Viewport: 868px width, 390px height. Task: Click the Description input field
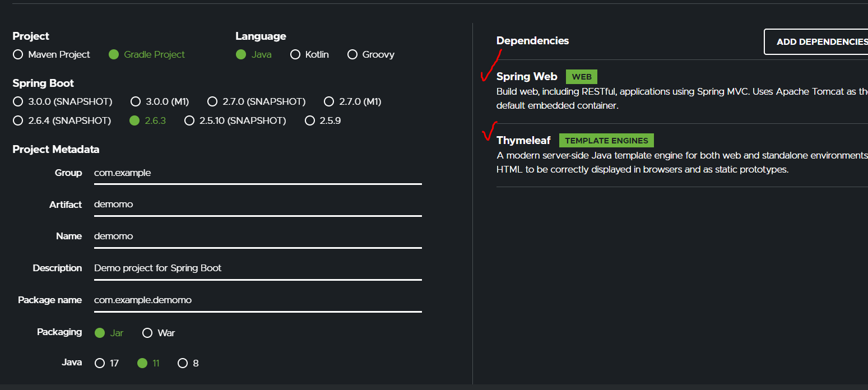(258, 268)
